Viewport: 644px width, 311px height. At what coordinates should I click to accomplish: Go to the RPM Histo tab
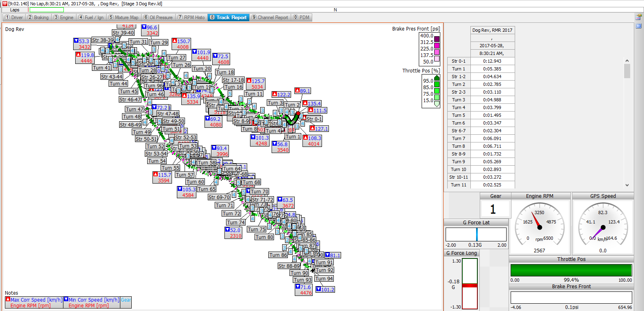(x=191, y=18)
